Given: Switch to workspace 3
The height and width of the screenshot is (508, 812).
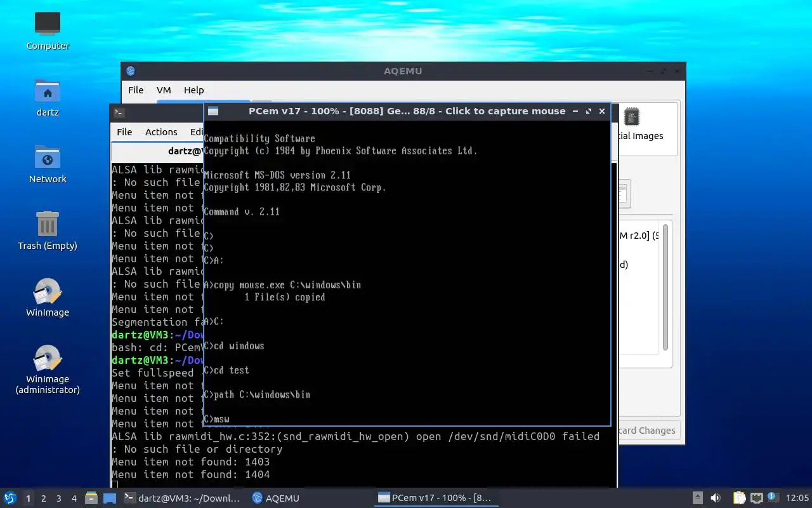Looking at the screenshot, I should pos(59,498).
